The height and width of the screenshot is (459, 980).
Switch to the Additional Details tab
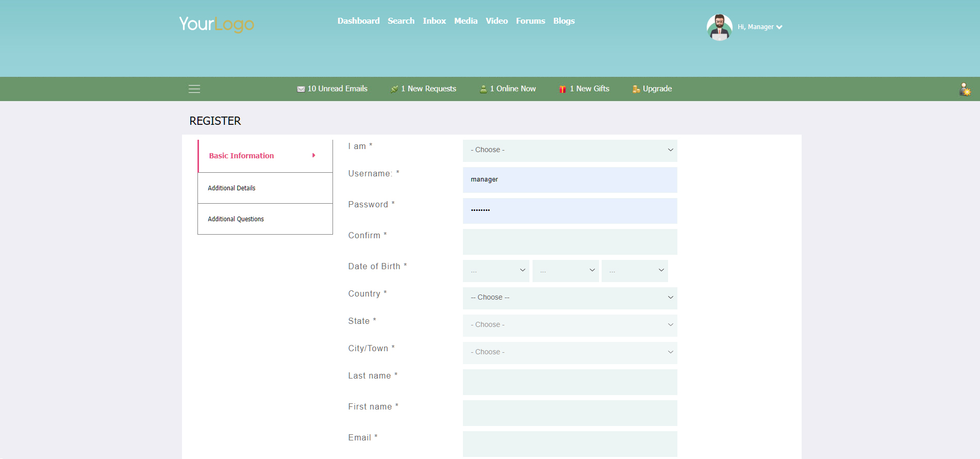coord(232,188)
